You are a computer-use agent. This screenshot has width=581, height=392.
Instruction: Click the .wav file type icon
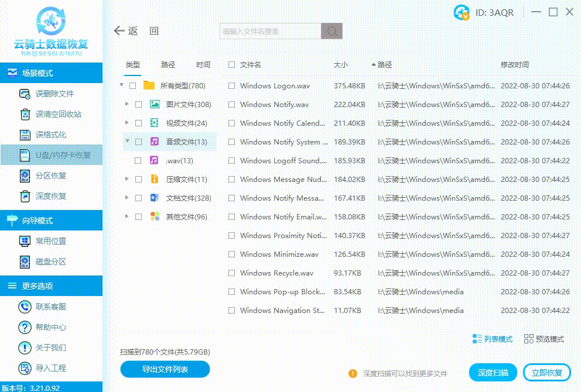point(154,160)
